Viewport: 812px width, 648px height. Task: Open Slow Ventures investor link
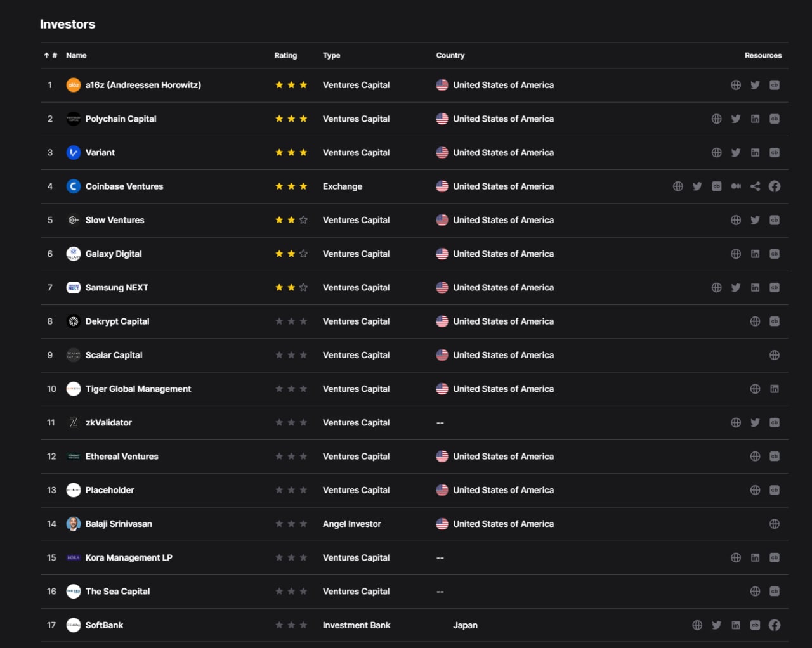[115, 220]
